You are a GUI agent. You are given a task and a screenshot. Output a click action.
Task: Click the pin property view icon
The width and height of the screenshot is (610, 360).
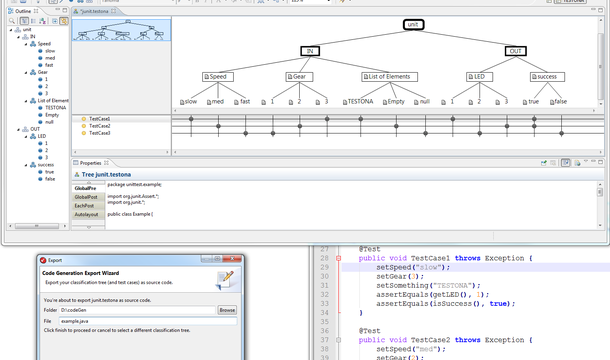pos(543,163)
